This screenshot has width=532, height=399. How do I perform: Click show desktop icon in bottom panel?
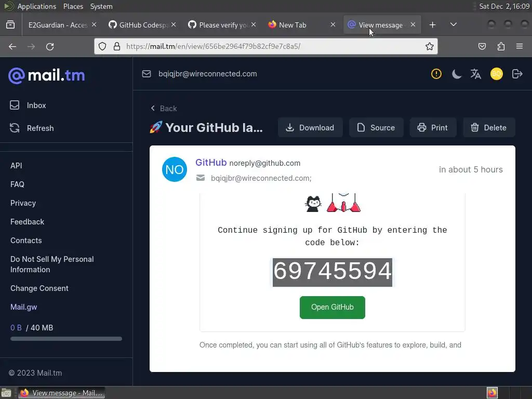pyautogui.click(x=6, y=393)
